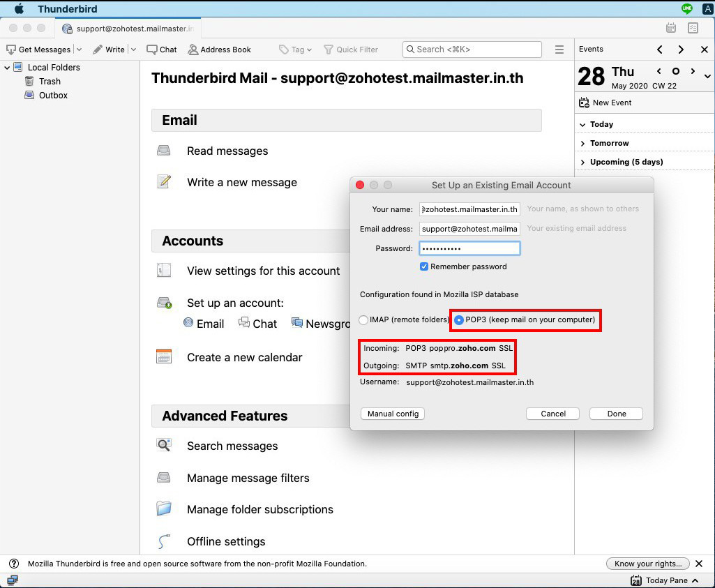Click the online status icon in status bar
The height and width of the screenshot is (588, 715).
pos(13,580)
